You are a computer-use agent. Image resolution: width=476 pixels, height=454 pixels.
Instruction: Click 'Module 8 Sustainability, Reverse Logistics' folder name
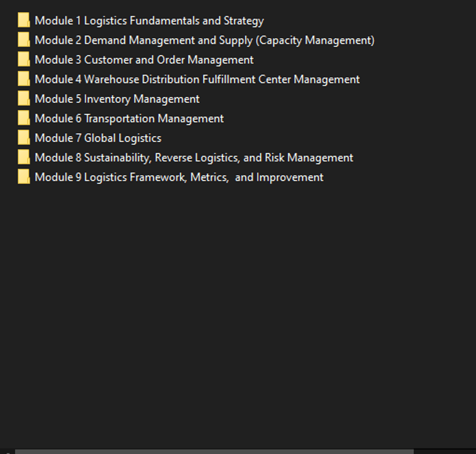(x=194, y=158)
